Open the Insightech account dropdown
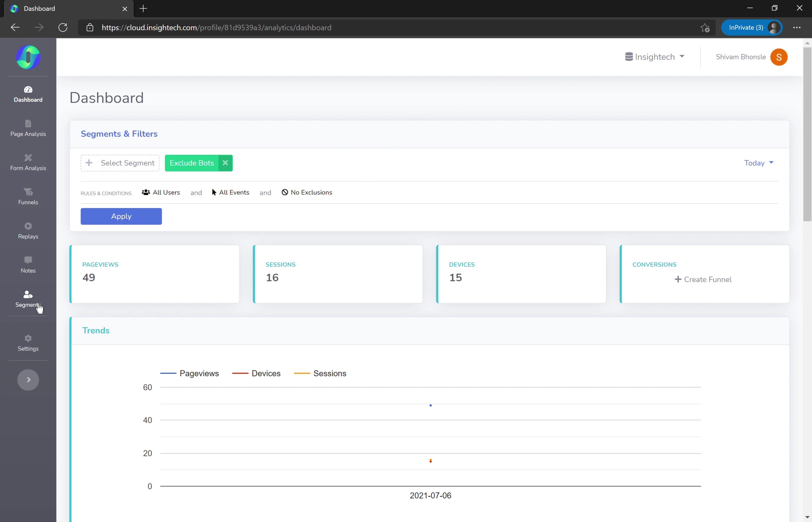Viewport: 812px width, 522px height. point(654,57)
